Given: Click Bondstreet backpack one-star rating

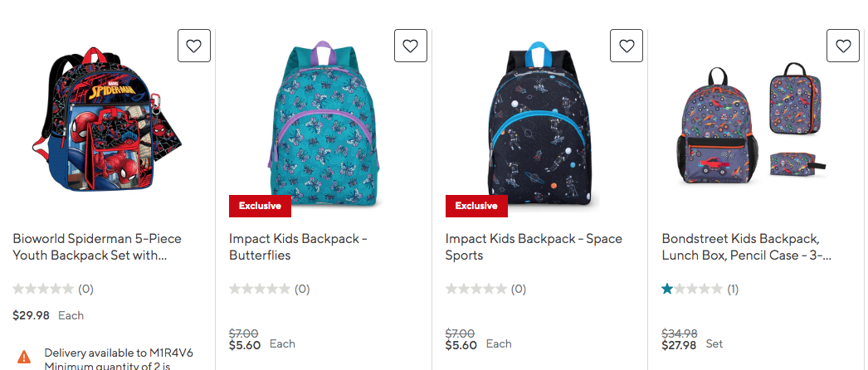Looking at the screenshot, I should tap(692, 290).
